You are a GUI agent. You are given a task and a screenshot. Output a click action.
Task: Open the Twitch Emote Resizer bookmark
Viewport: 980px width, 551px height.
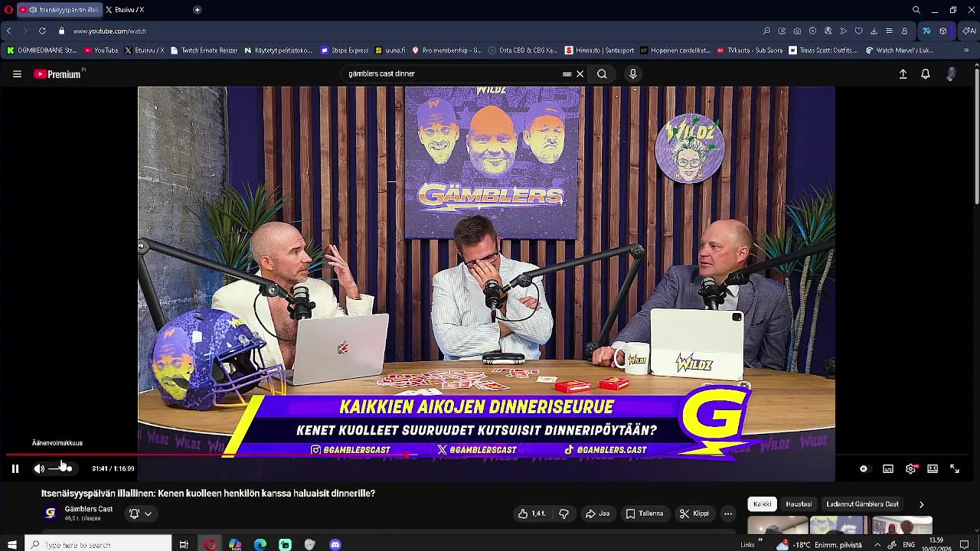204,51
